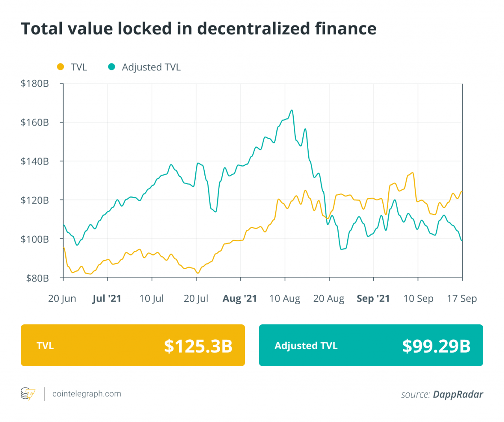The image size is (504, 422).
Task: Click the 20 Jun x-axis label
Action: (62, 298)
